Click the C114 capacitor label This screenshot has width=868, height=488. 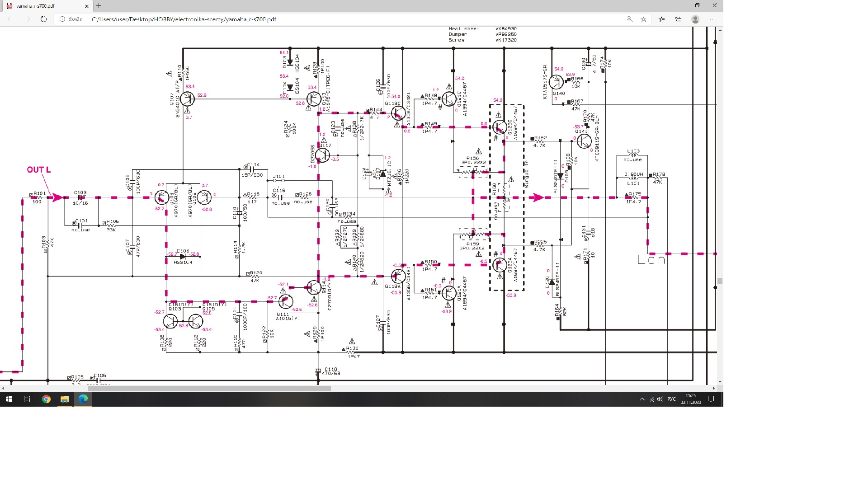pyautogui.click(x=253, y=165)
